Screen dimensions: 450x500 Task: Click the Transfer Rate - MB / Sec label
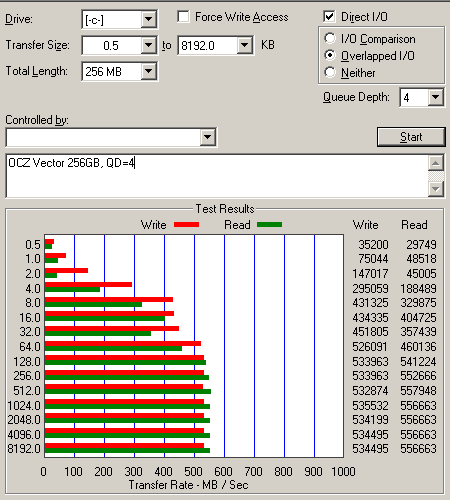click(188, 485)
